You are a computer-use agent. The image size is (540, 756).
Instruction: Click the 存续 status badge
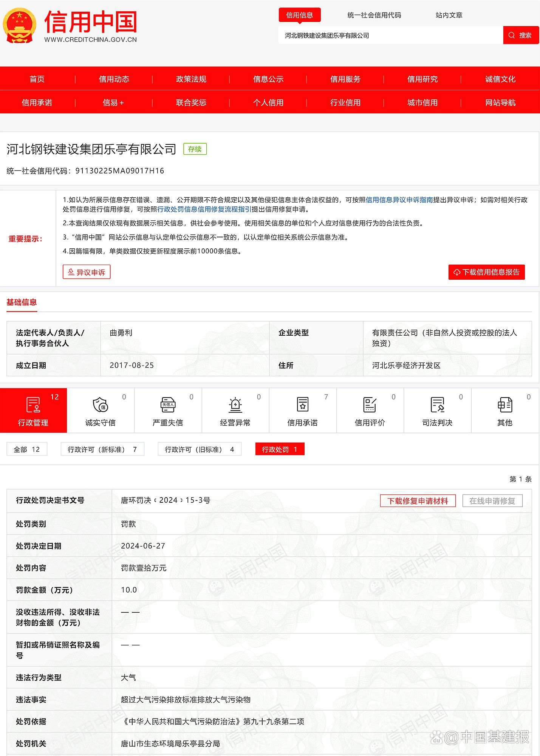(x=195, y=149)
